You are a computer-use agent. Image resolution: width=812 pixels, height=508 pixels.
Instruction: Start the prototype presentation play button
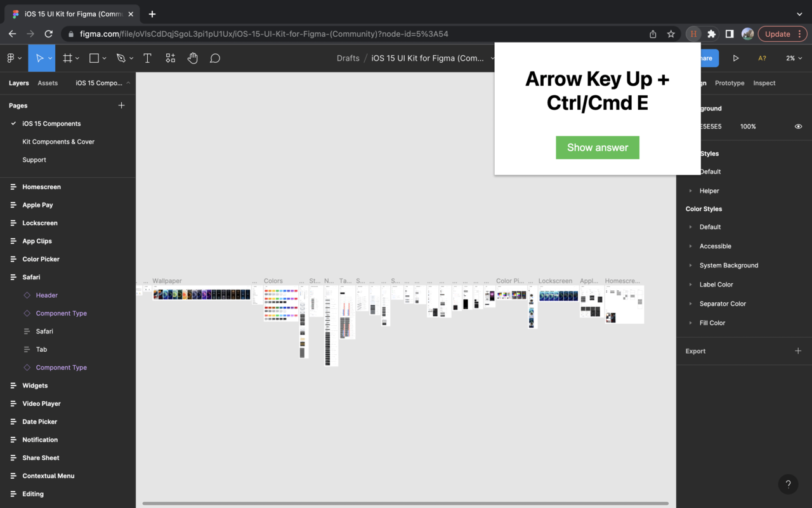coord(736,58)
